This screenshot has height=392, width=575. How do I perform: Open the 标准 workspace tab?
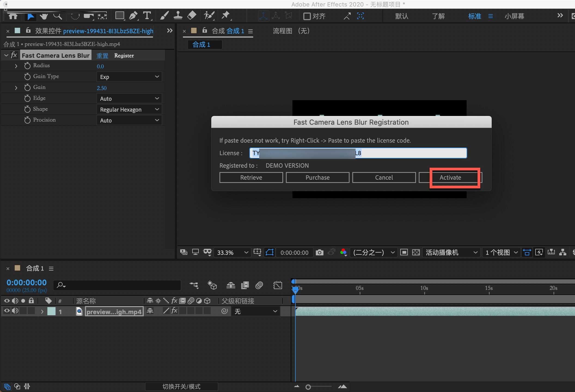pyautogui.click(x=475, y=16)
